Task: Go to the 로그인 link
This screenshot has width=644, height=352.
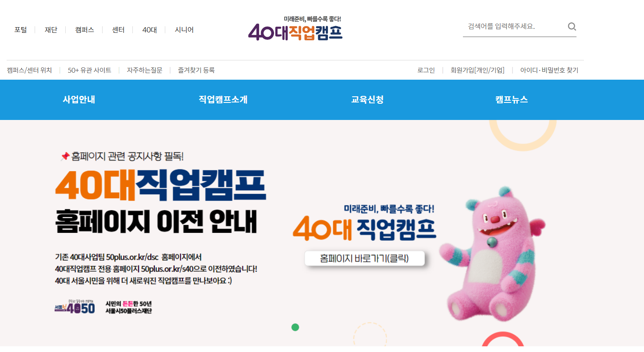Action: (426, 70)
